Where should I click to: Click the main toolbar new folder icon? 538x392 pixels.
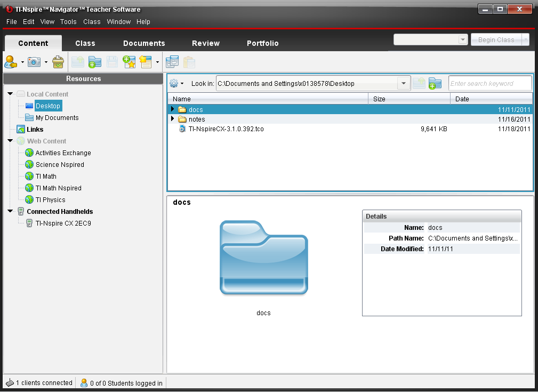[95, 62]
